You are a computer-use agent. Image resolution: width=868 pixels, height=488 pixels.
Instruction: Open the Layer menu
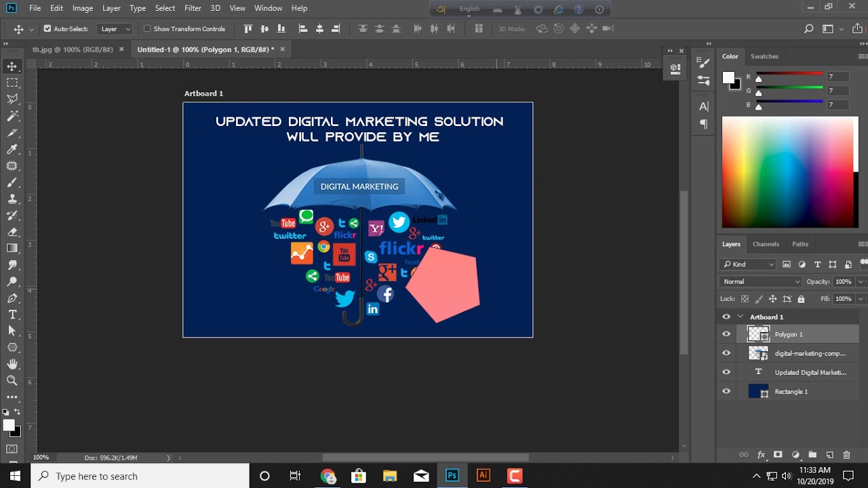pos(111,8)
